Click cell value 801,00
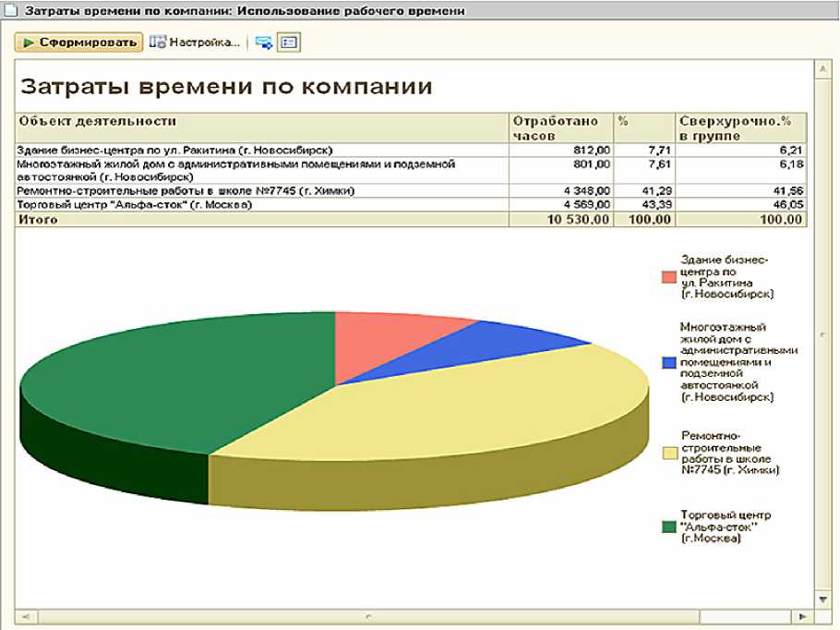840x630 pixels. point(592,164)
